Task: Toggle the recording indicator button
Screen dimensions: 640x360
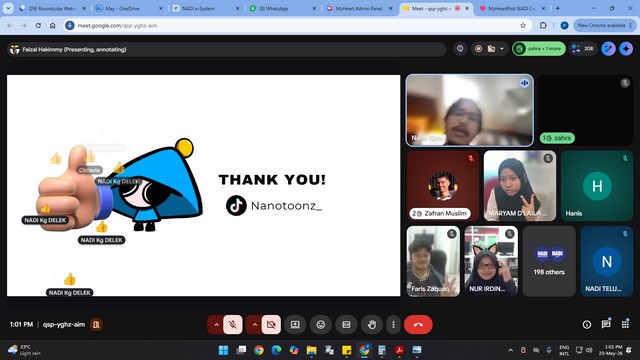Action: 478,49
